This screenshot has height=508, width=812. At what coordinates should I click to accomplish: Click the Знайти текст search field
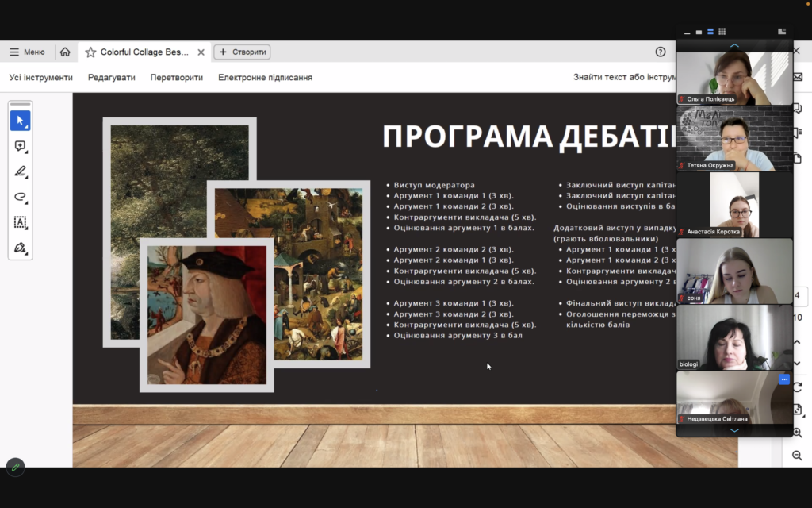tap(624, 77)
